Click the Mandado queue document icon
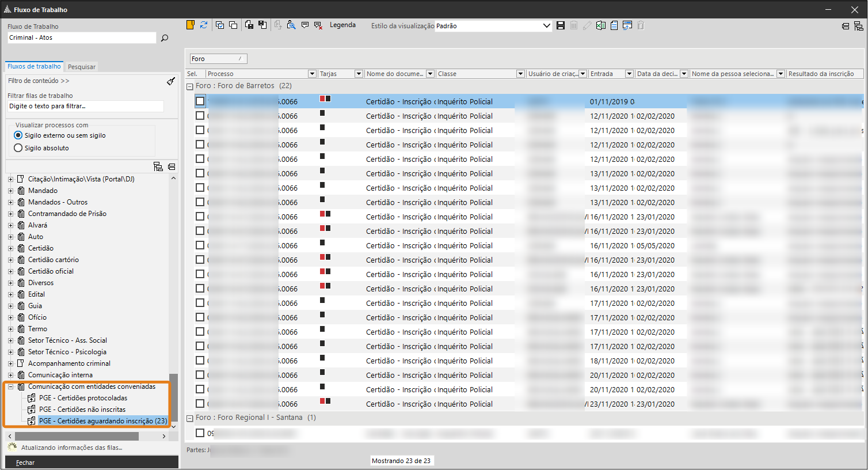This screenshot has width=868, height=470. [x=21, y=191]
